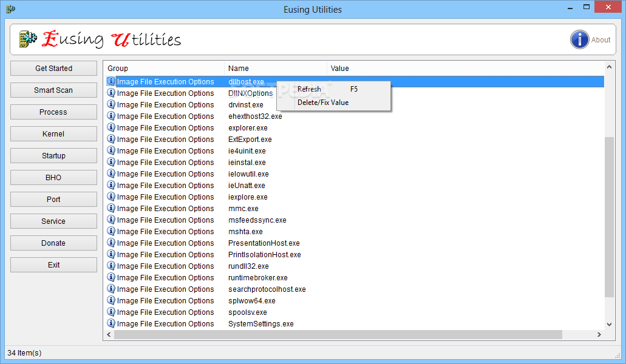626x364 pixels.
Task: Click the info icon beside DllNXOptions
Action: pyautogui.click(x=111, y=93)
